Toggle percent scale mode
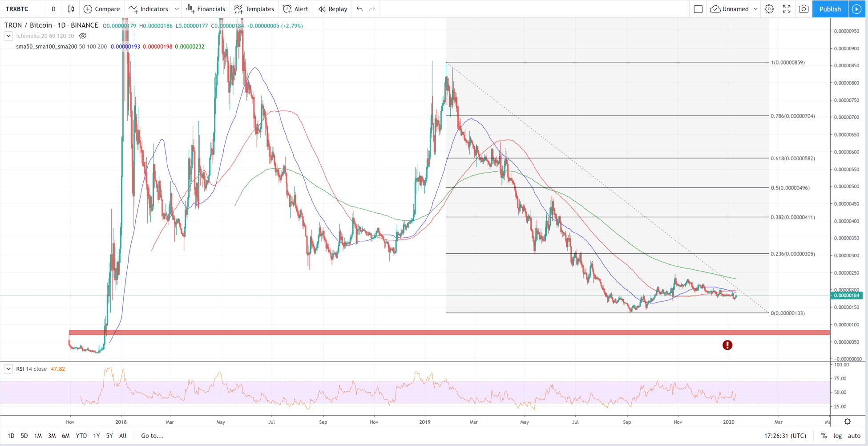 coord(824,436)
